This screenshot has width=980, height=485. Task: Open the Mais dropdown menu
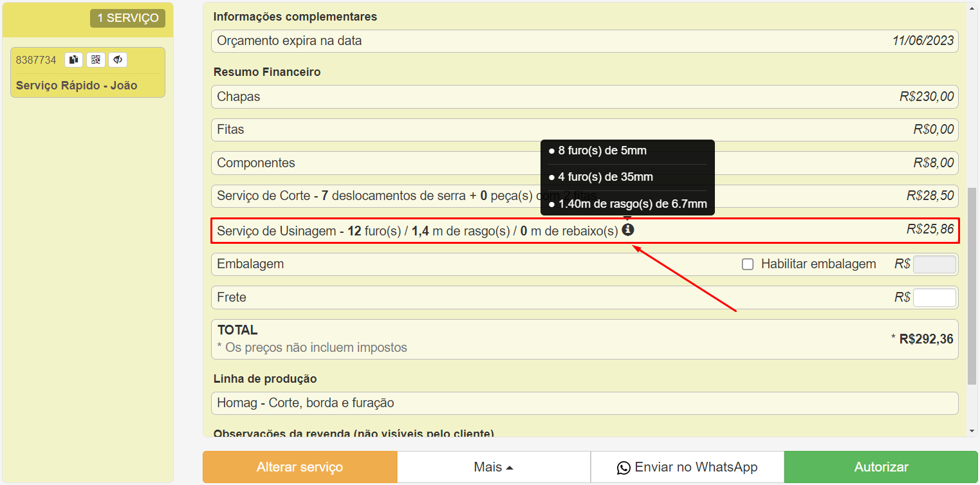[x=494, y=467]
